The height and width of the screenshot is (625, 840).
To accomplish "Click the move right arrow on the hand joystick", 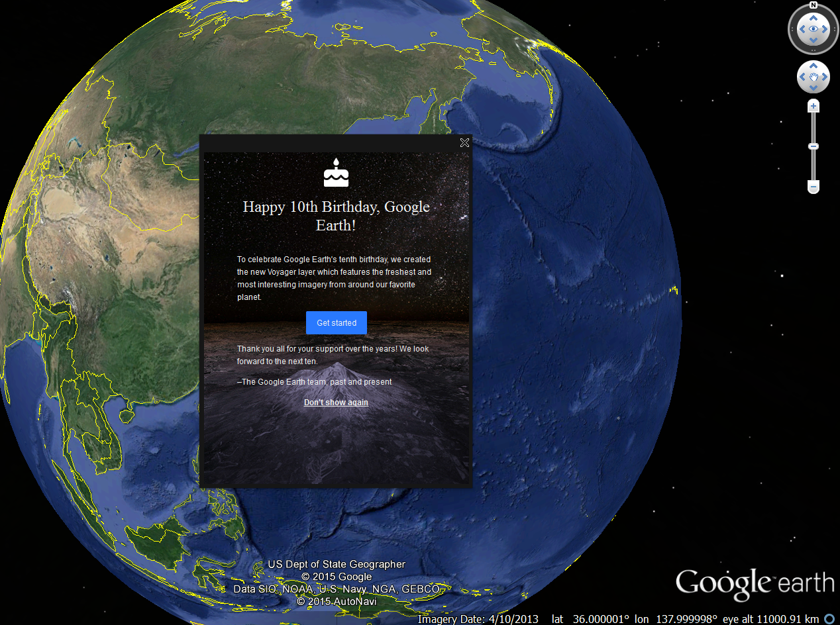I will [x=825, y=77].
